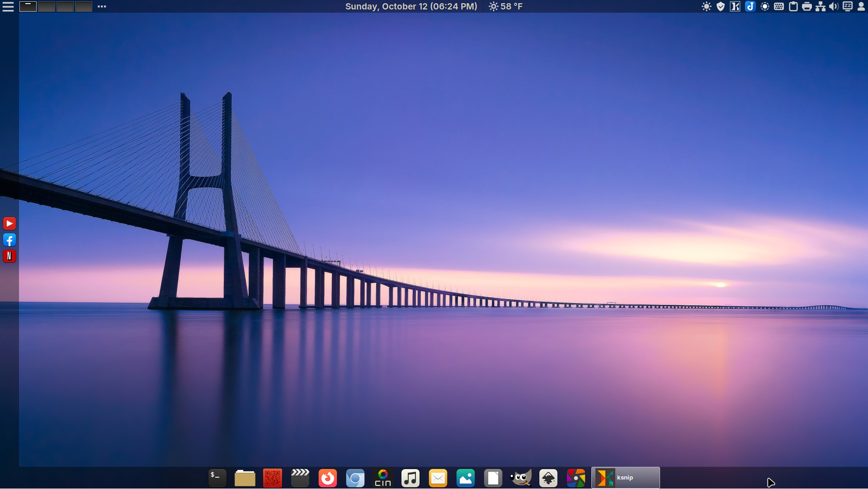This screenshot has height=489, width=868.
Task: Open Chromium browser in the dock
Action: coord(355,478)
